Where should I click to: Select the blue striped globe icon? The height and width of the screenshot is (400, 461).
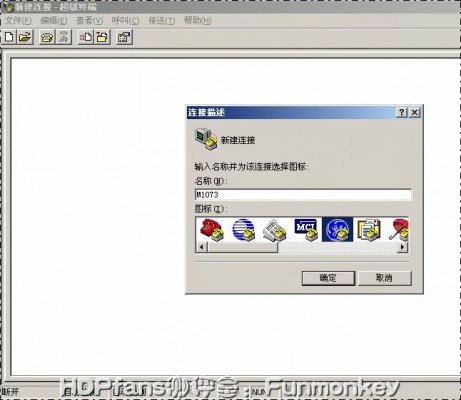(244, 229)
